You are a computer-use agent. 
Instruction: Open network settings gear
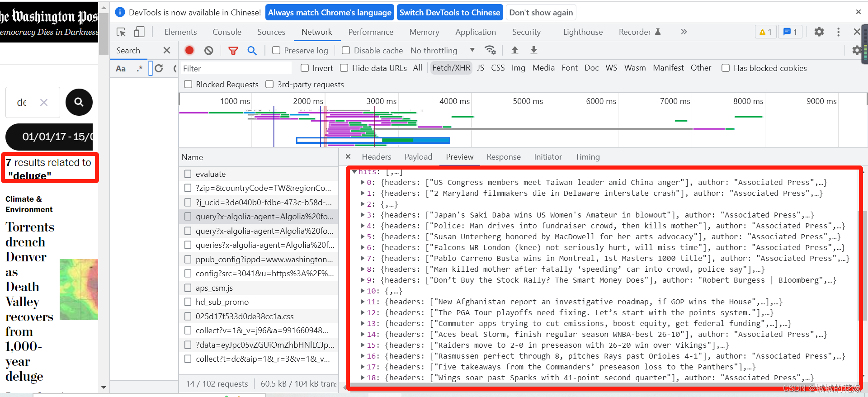click(x=857, y=50)
